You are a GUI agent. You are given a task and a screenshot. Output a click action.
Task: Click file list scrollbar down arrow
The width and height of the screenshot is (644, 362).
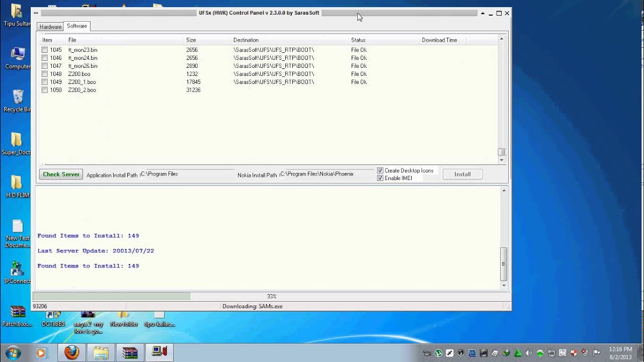click(x=502, y=160)
